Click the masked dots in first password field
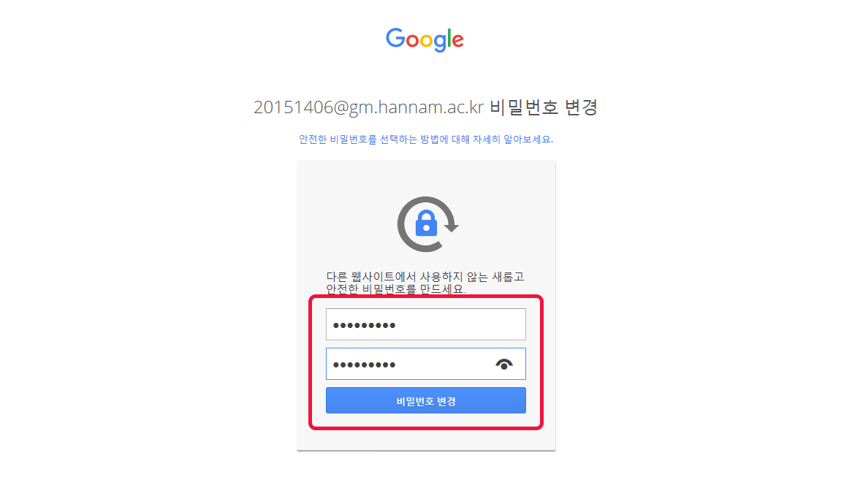 click(x=364, y=325)
